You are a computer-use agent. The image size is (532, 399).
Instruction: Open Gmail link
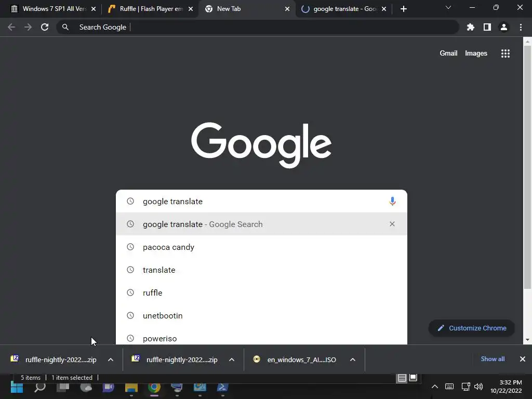448,54
